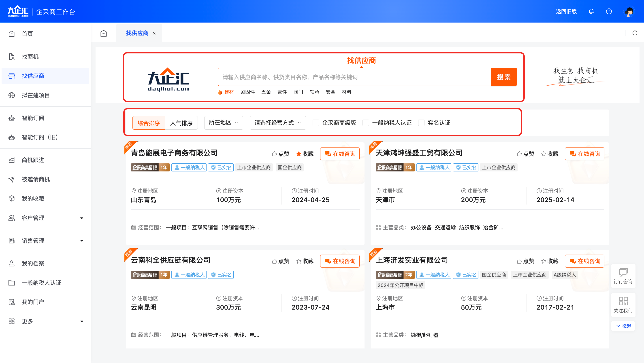Open the 请选择经营方式 dropdown

coord(277,122)
